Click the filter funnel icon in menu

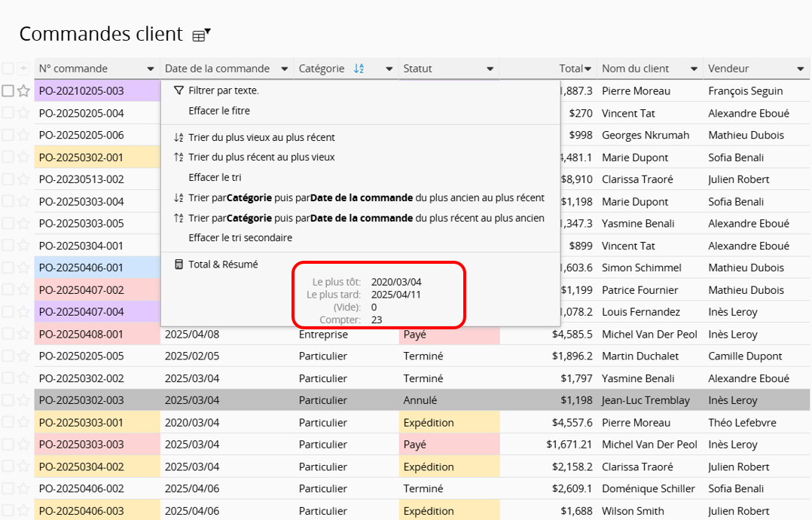point(179,90)
